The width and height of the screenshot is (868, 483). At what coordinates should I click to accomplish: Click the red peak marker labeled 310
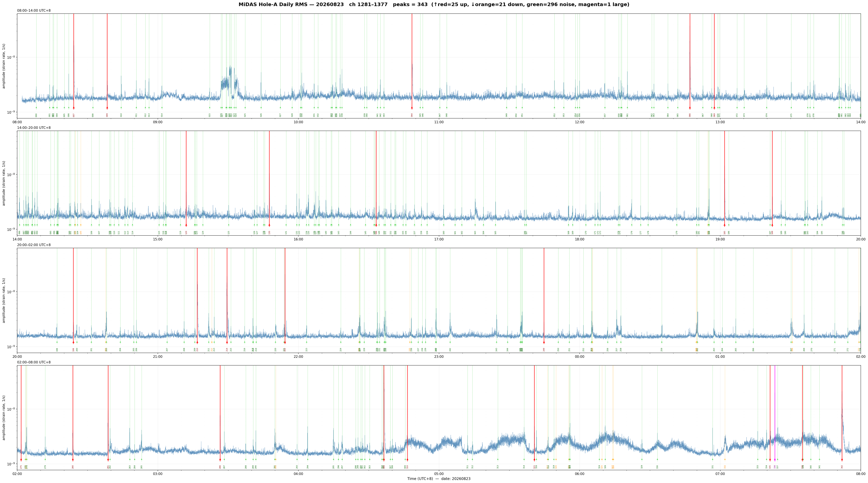click(x=407, y=459)
